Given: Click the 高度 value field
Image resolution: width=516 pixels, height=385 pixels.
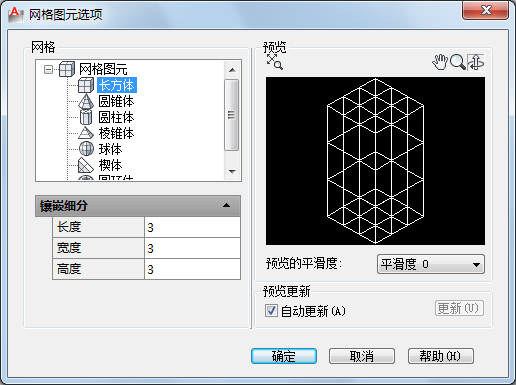Looking at the screenshot, I should click(192, 269).
